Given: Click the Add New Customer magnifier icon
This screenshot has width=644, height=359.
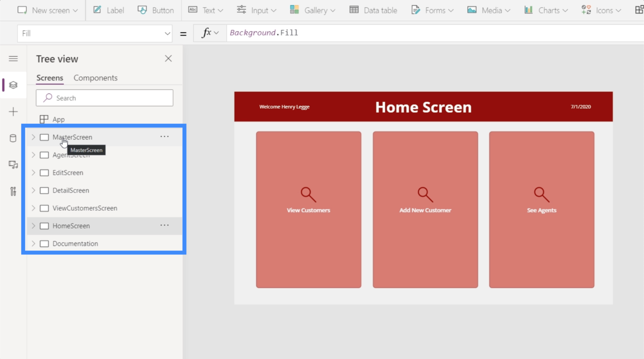Looking at the screenshot, I should pos(425,195).
